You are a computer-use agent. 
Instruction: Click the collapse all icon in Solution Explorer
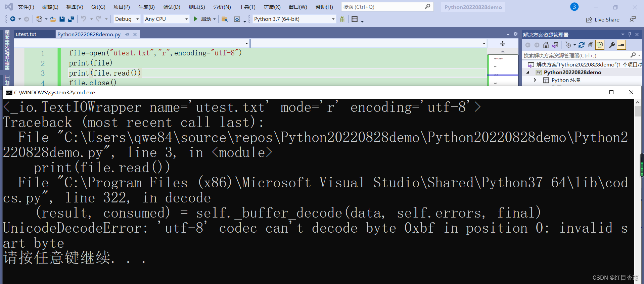(591, 45)
